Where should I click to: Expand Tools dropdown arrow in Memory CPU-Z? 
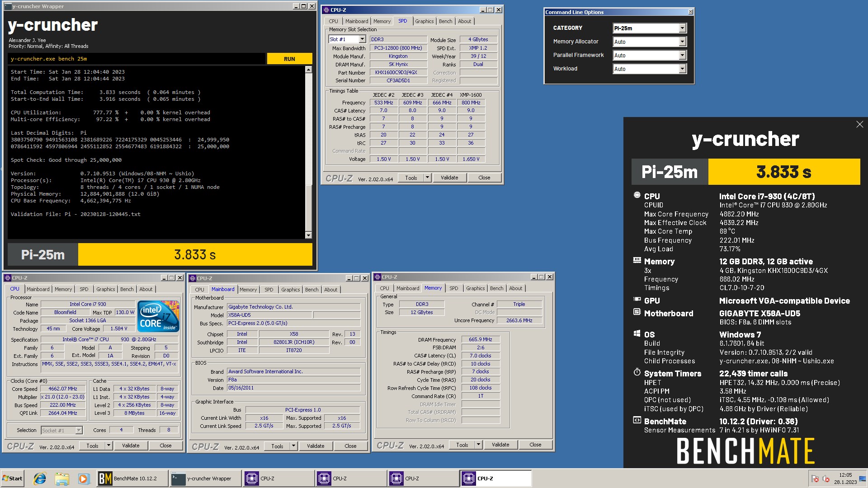pos(478,445)
